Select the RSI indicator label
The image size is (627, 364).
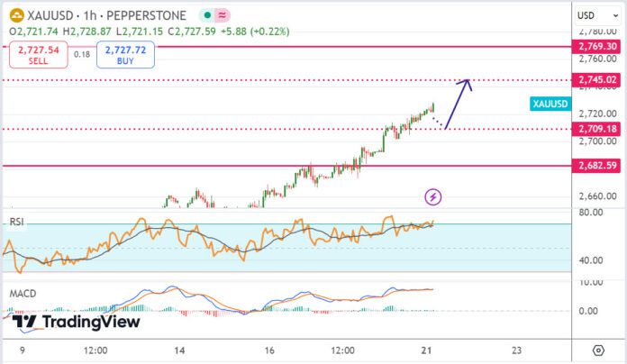(16, 221)
